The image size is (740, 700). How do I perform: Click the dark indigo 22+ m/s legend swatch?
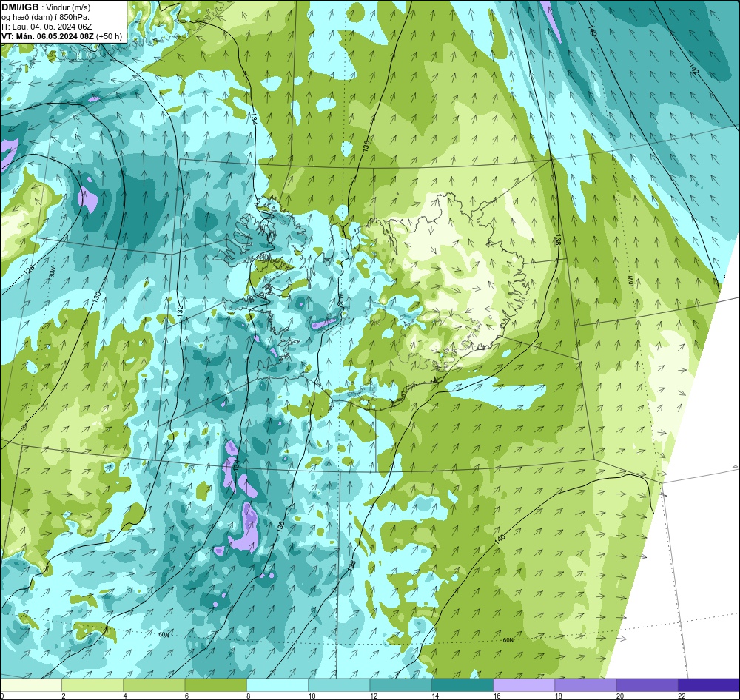point(708,684)
